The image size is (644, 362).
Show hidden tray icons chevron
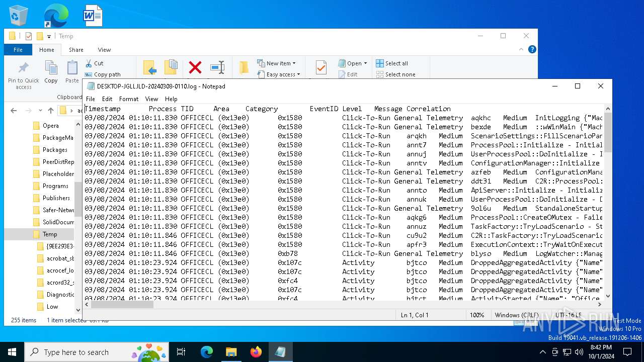point(542,352)
